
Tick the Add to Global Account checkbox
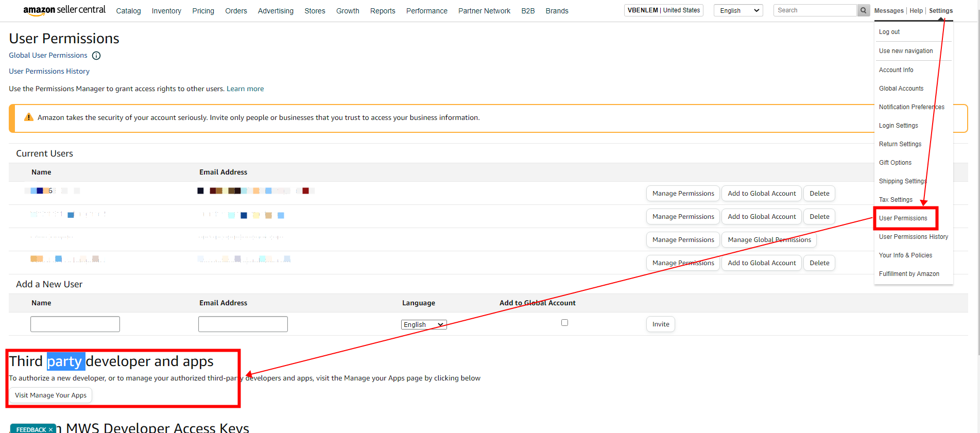click(x=564, y=323)
